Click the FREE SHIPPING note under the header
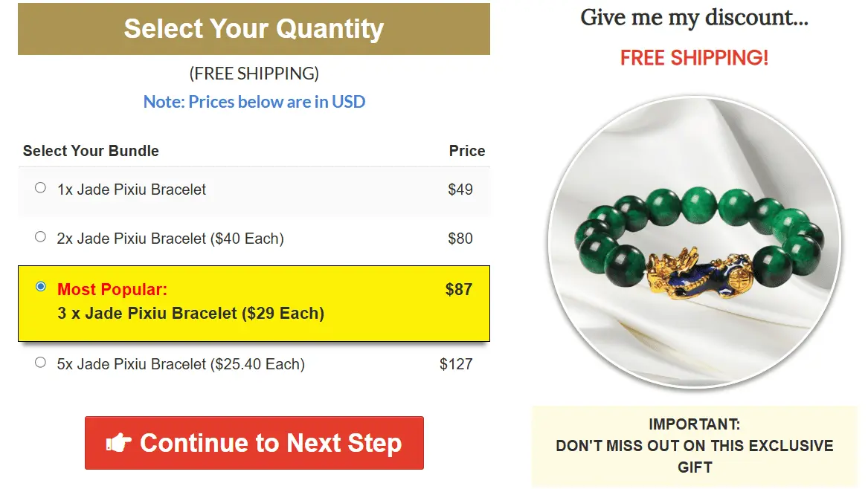 pos(254,74)
